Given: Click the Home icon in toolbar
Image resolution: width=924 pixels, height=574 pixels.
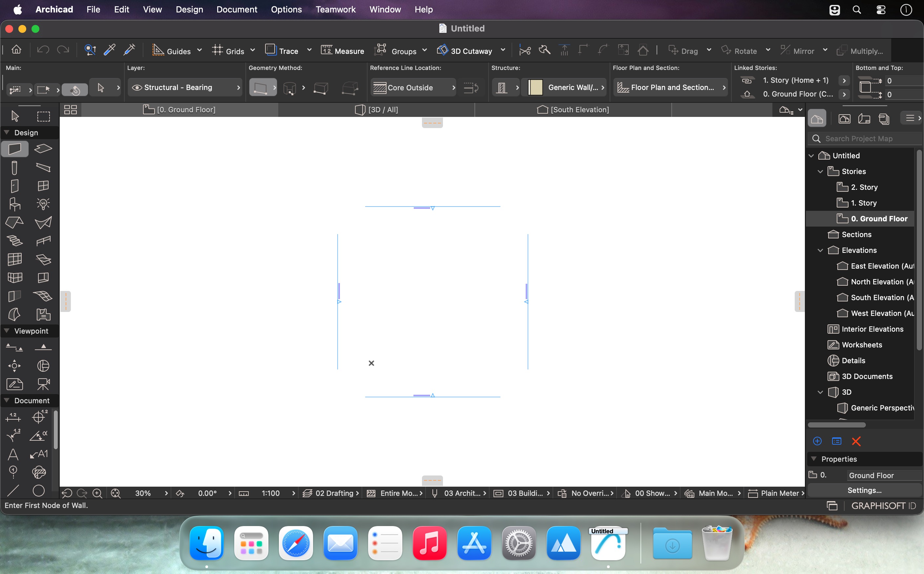Looking at the screenshot, I should tap(16, 49).
